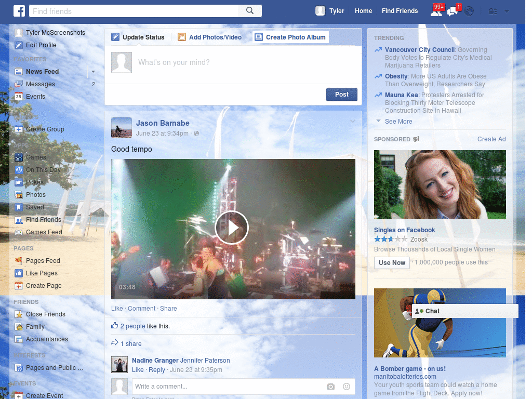Open Singles on Facebook ad image
532x399 pixels.
tap(440, 184)
